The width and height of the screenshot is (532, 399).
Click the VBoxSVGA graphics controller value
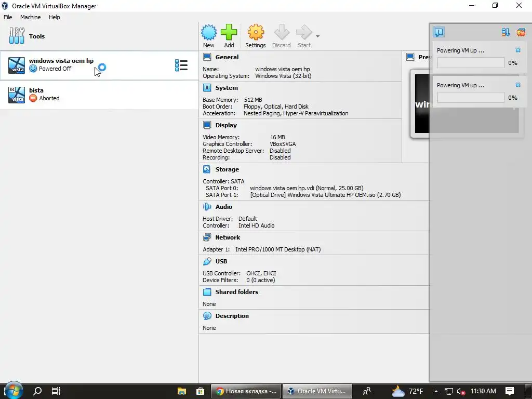(x=283, y=144)
